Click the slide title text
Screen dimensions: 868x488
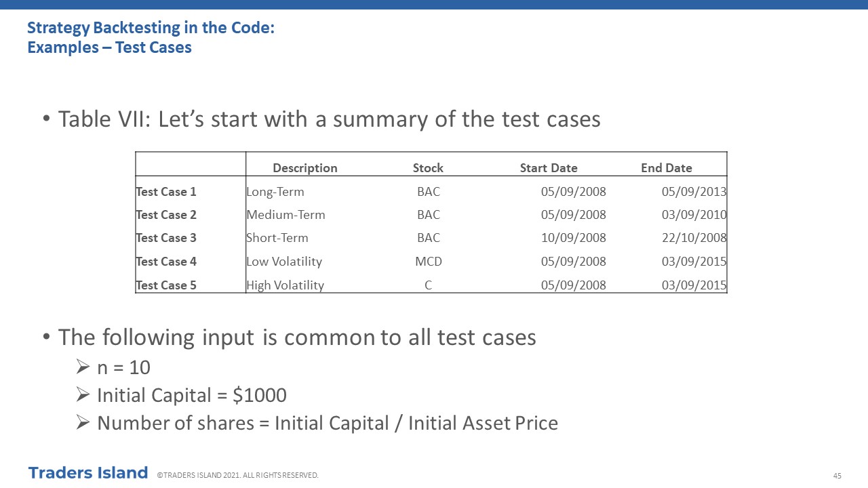(x=151, y=38)
